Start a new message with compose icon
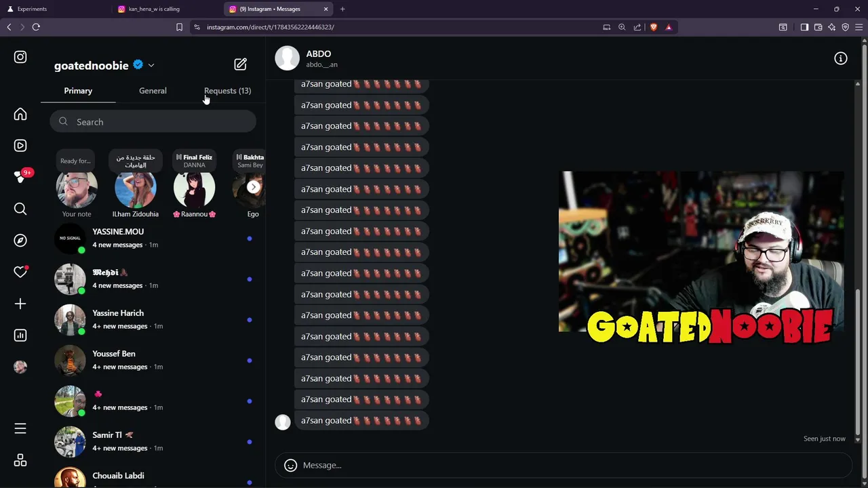 (241, 64)
